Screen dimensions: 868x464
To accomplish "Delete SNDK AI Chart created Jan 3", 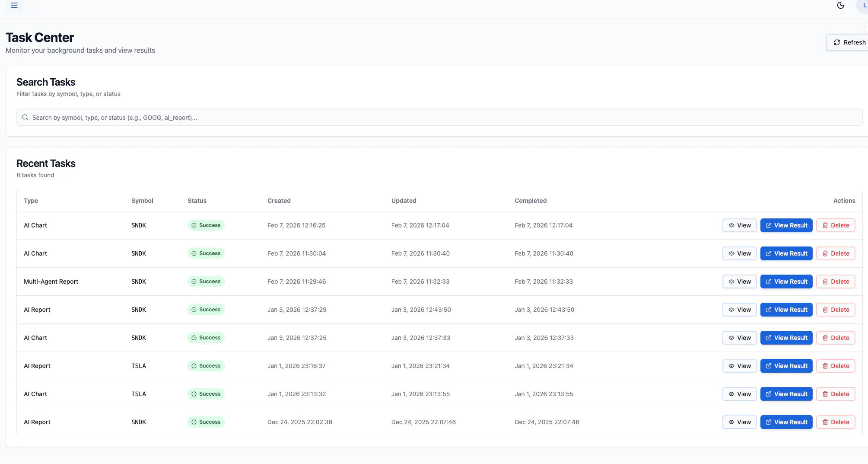I will [836, 338].
